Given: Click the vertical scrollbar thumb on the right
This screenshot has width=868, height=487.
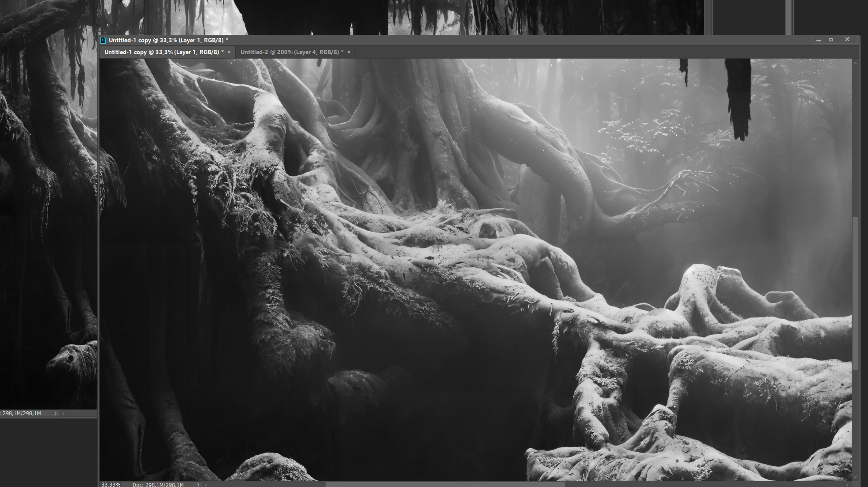Looking at the screenshot, I should 856,293.
